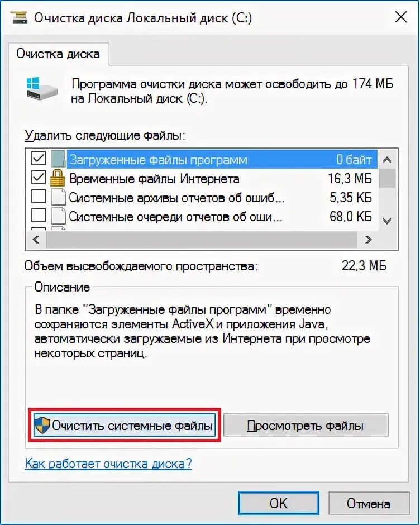Click the list's scroll down arrow
Image resolution: width=420 pixels, height=525 pixels.
point(387,221)
